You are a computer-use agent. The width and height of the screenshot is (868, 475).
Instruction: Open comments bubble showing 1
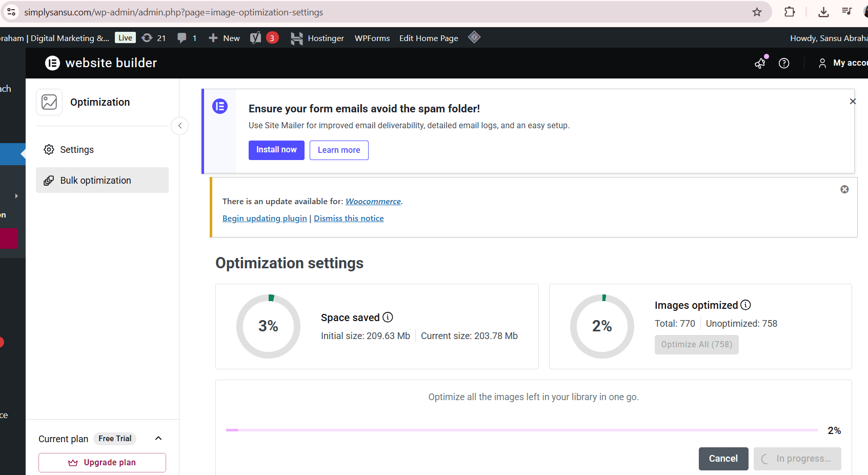tap(187, 38)
